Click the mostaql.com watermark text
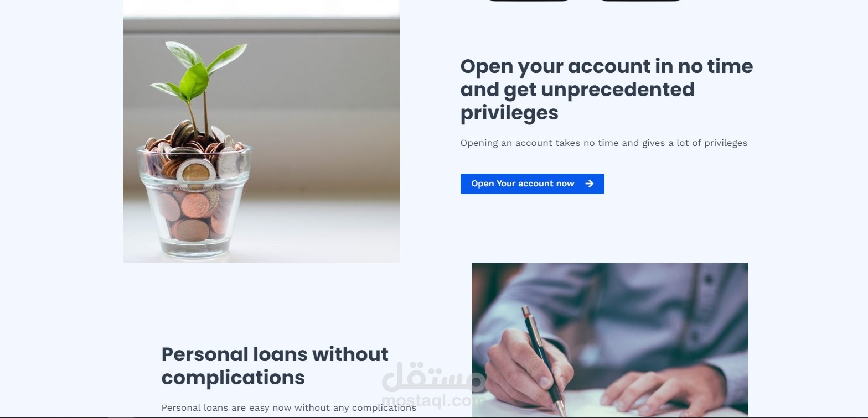 (434, 400)
